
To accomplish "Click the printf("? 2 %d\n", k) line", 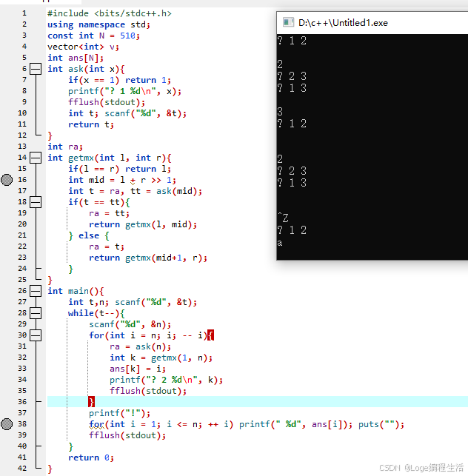I will (166, 380).
